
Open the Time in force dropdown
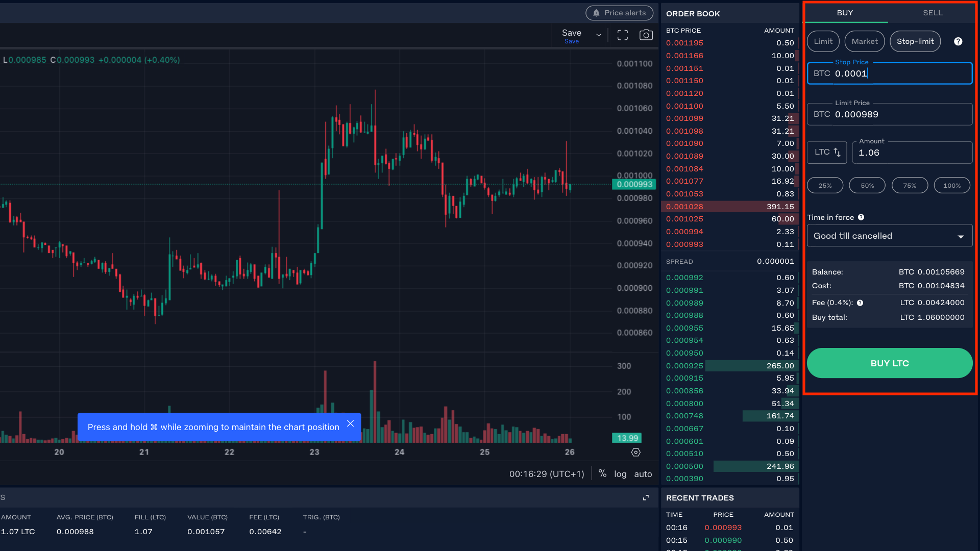[889, 236]
